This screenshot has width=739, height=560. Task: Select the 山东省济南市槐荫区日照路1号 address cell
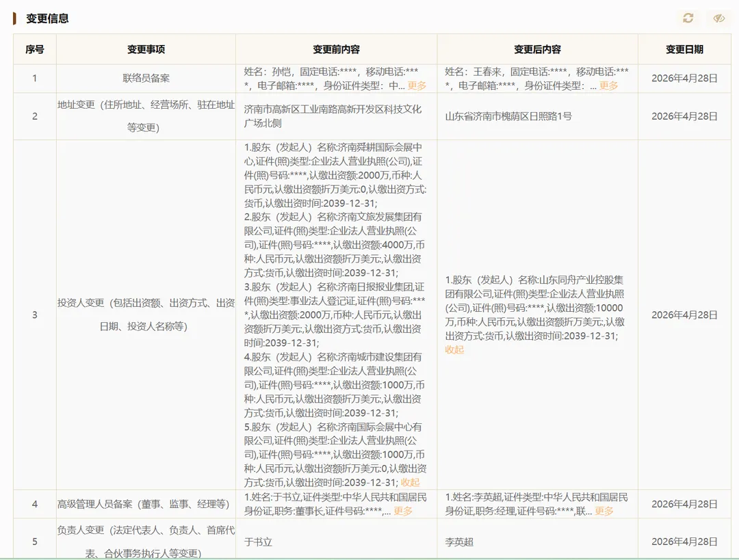508,116
